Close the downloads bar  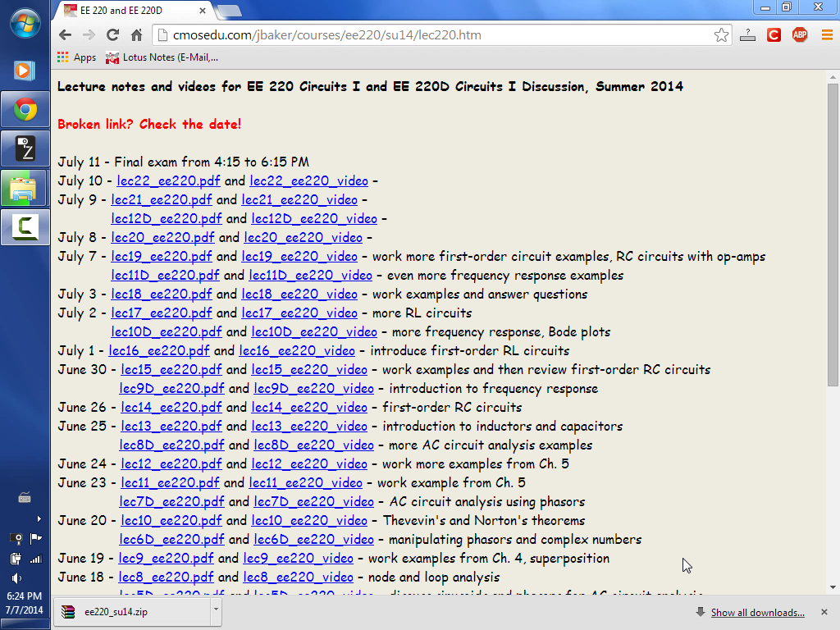[x=824, y=612]
